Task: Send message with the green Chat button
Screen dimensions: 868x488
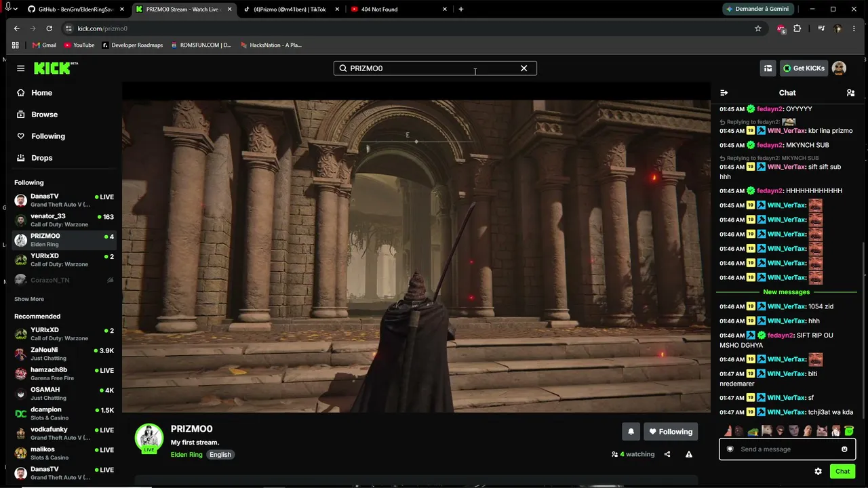Action: [x=842, y=471]
